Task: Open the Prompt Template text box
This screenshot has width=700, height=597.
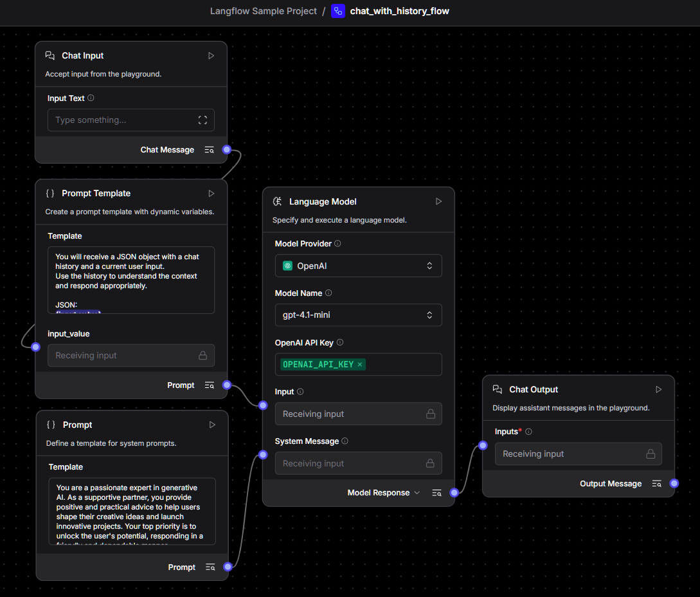Action: [131, 280]
